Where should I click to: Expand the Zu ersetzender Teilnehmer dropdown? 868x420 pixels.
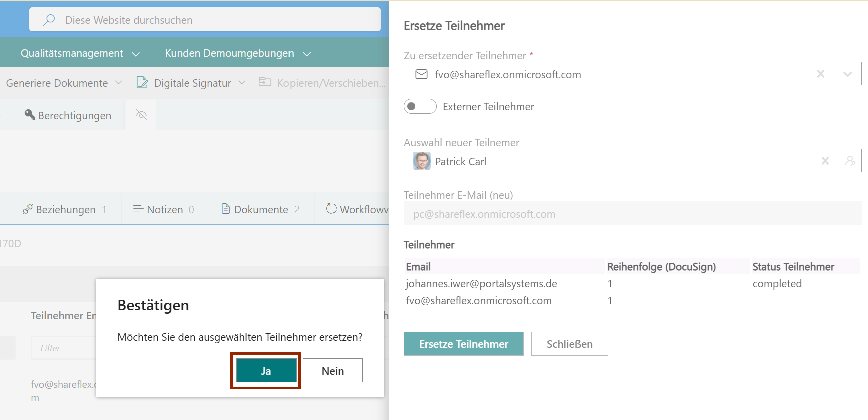pyautogui.click(x=847, y=74)
